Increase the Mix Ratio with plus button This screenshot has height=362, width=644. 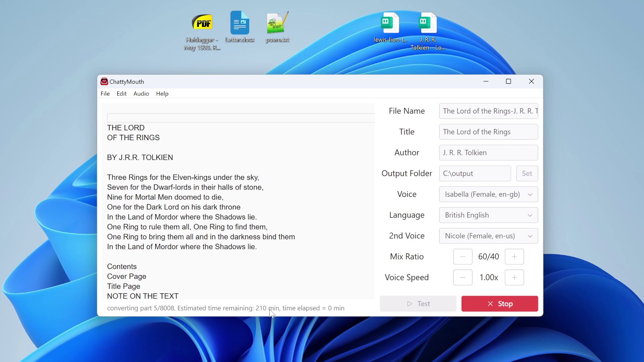[514, 257]
